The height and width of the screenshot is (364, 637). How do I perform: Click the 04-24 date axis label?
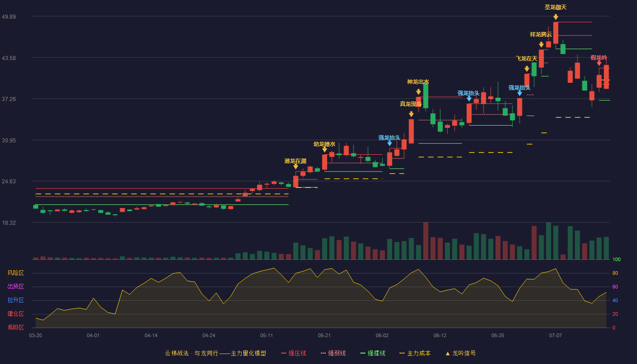(209, 335)
